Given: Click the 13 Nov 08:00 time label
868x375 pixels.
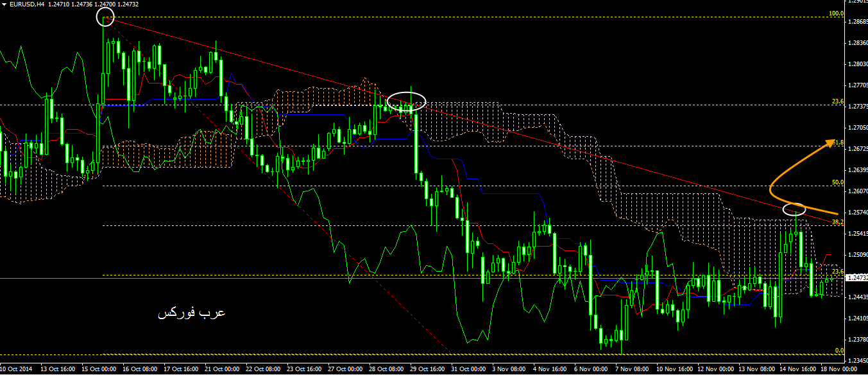Looking at the screenshot, I should tap(757, 370).
